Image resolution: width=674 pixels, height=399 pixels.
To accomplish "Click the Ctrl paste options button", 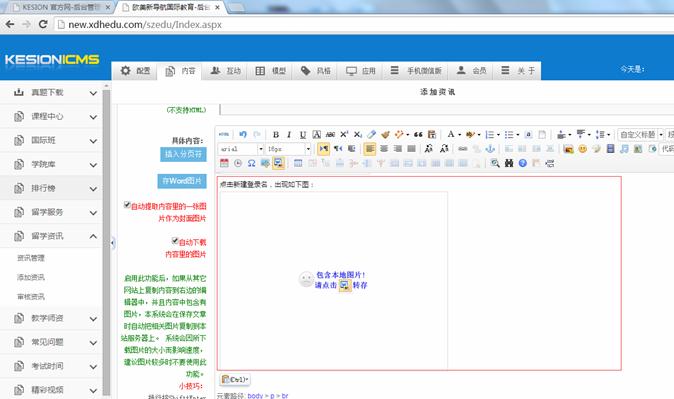I will 235,379.
